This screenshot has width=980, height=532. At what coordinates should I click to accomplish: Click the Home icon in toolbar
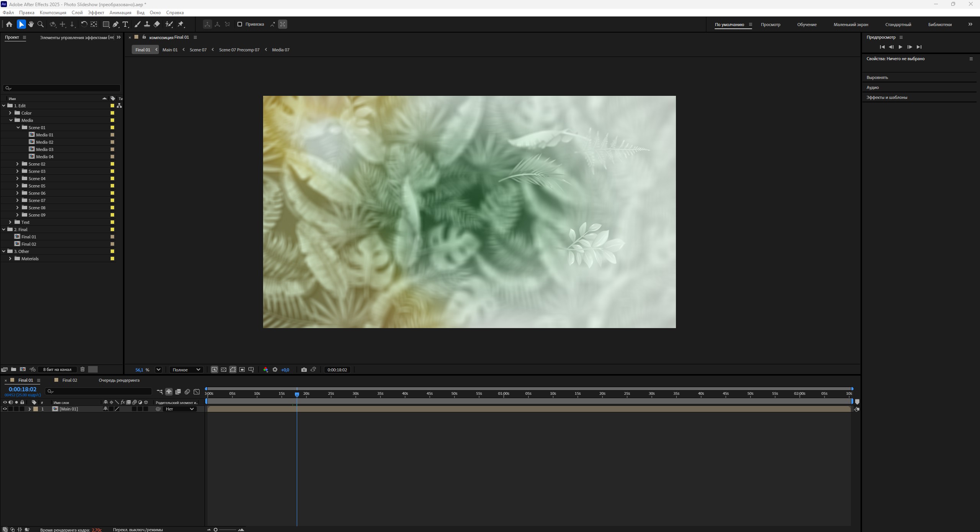click(9, 24)
